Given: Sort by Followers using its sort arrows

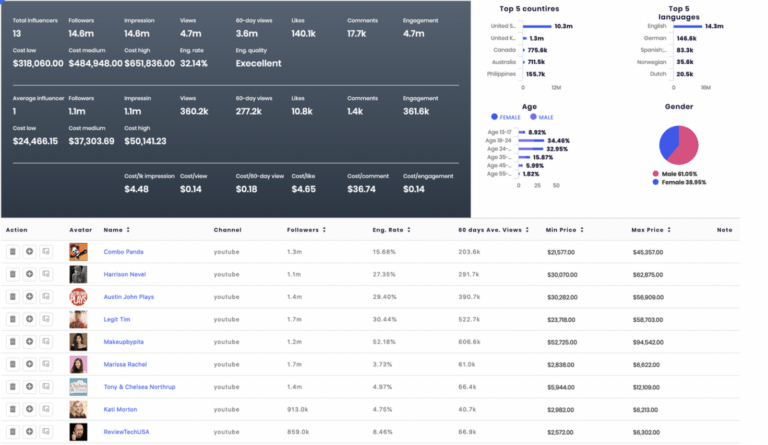Looking at the screenshot, I should click(324, 230).
